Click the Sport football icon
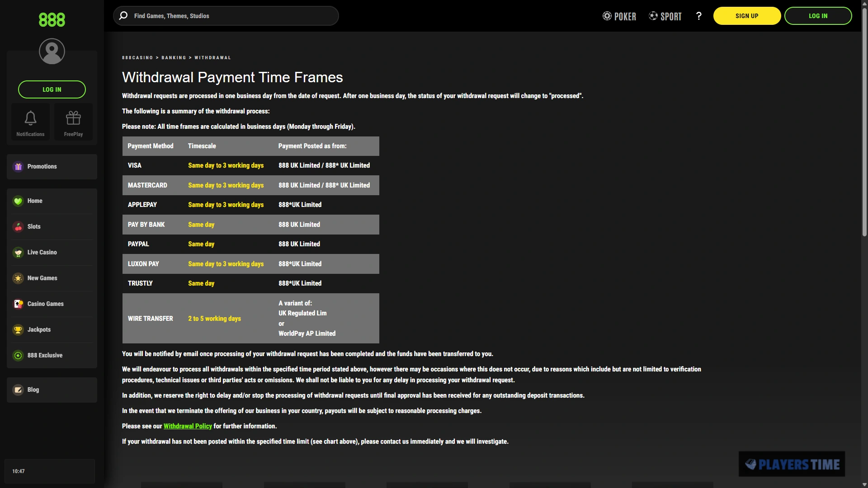Screen dimensions: 868x488 (653, 16)
